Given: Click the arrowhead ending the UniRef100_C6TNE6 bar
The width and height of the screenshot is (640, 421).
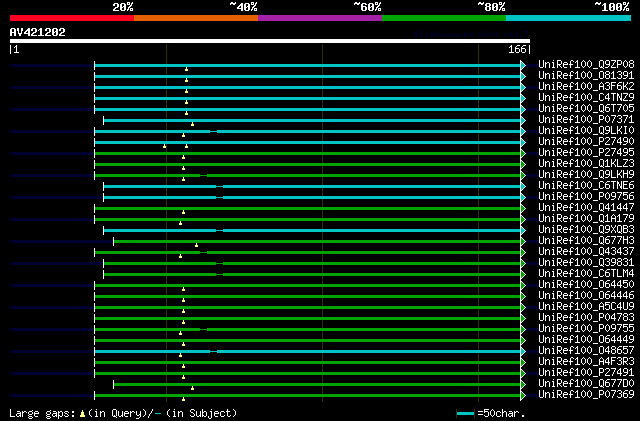Looking at the screenshot, I should tap(523, 187).
